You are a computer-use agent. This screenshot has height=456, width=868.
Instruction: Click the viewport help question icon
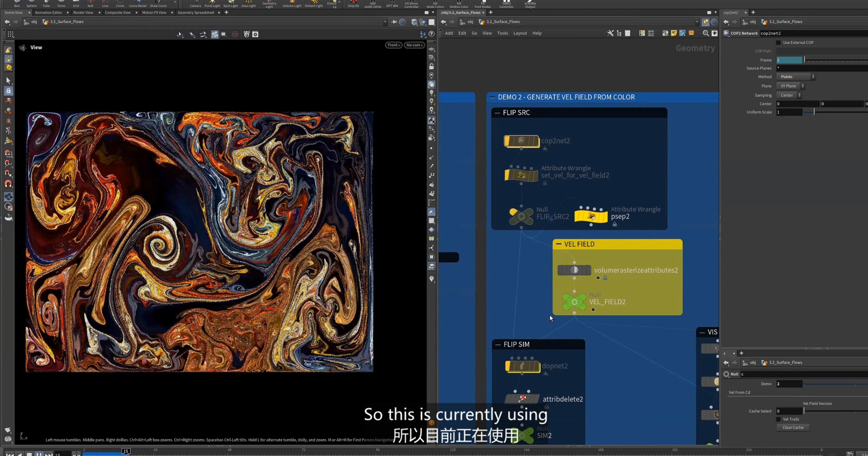[431, 34]
